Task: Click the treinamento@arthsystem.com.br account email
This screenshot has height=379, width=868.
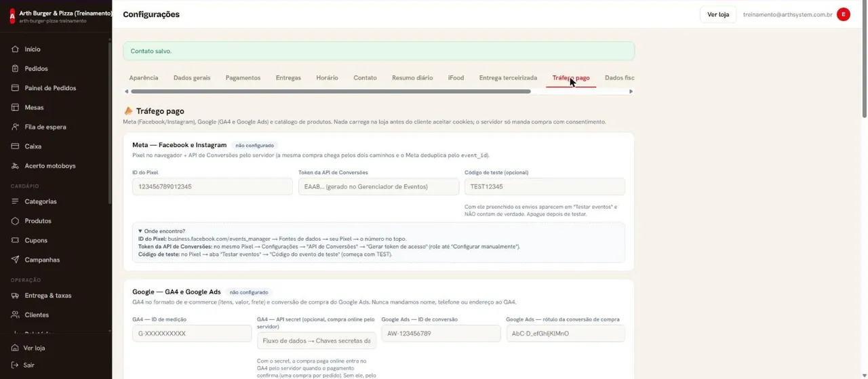Action: 787,14
